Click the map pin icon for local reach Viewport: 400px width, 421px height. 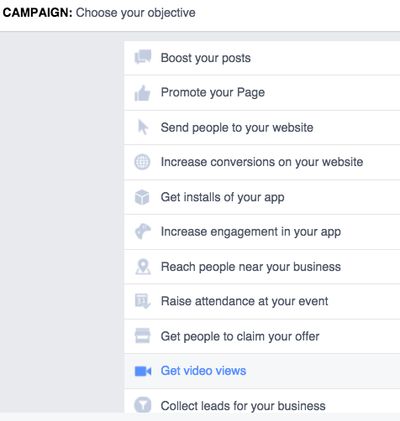[x=143, y=267]
